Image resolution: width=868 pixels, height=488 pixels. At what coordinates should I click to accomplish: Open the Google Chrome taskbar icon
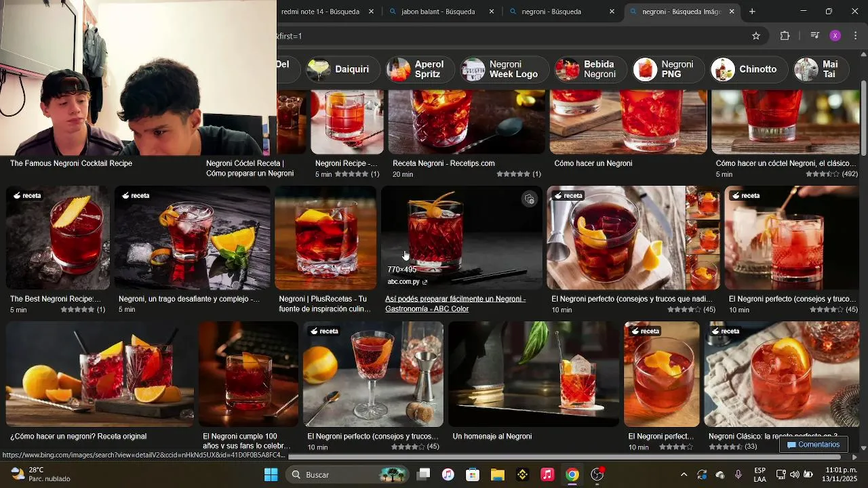tap(572, 474)
